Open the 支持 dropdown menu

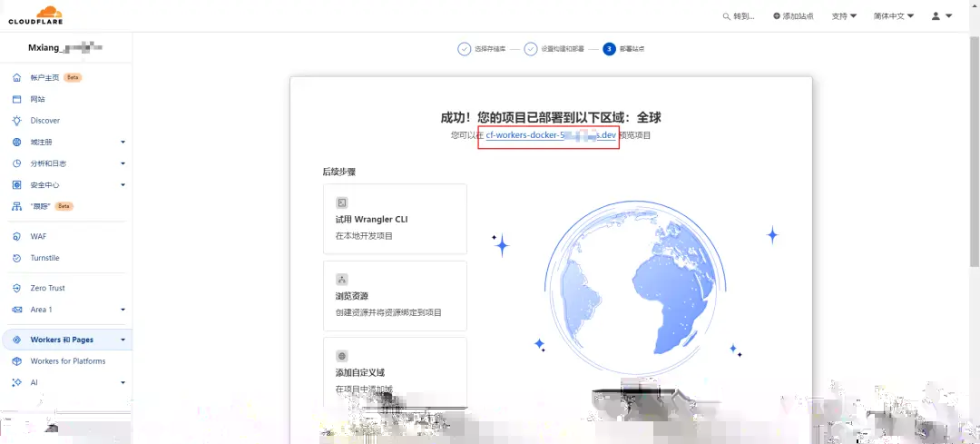pyautogui.click(x=844, y=16)
